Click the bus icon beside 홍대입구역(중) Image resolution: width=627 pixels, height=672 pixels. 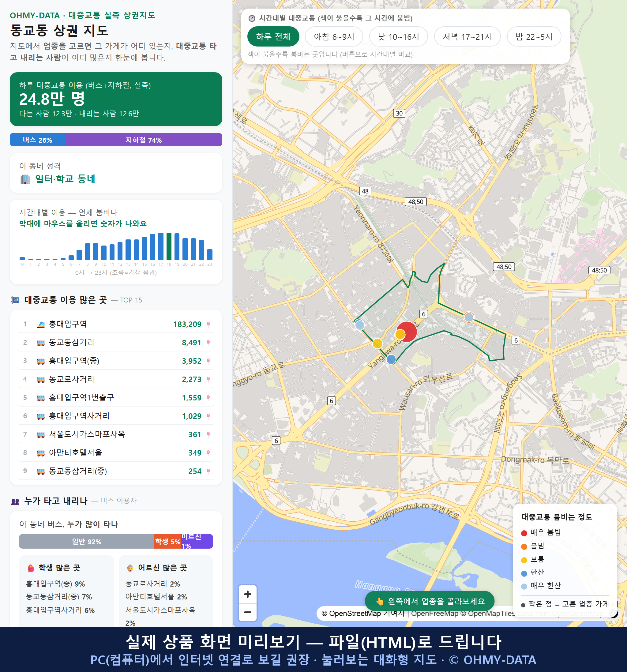[x=40, y=361]
